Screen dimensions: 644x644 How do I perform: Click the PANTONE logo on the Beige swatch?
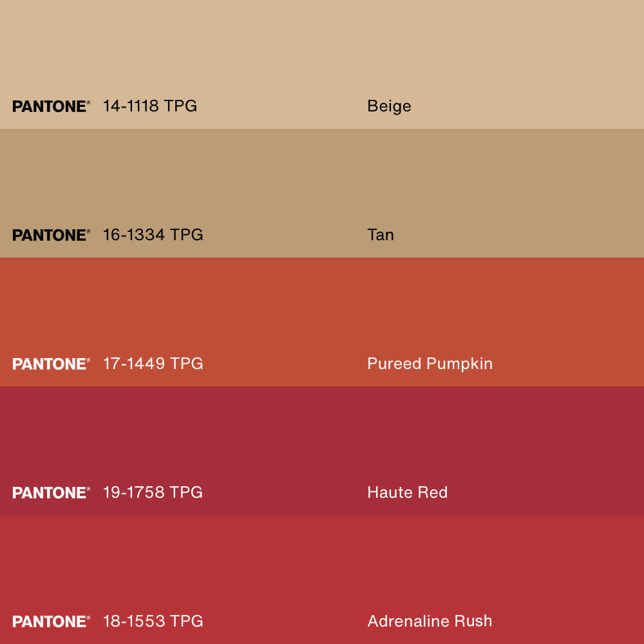click(51, 106)
